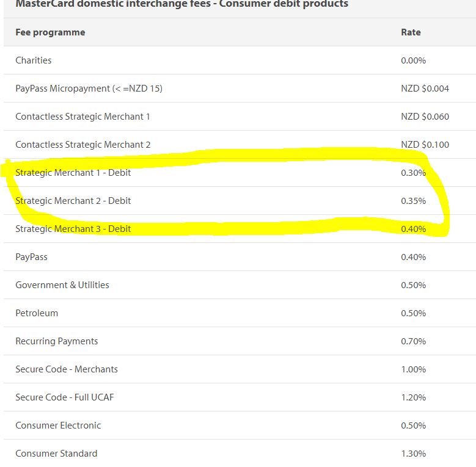This screenshot has width=476, height=467.
Task: Select Contactless Strategic Merchant 1 row
Action: [x=82, y=117]
